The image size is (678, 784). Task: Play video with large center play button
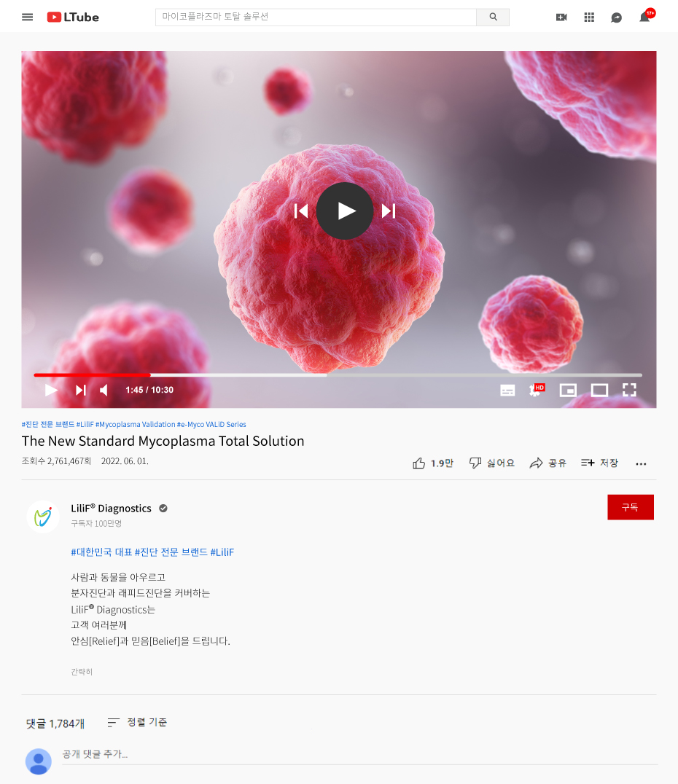(x=345, y=211)
